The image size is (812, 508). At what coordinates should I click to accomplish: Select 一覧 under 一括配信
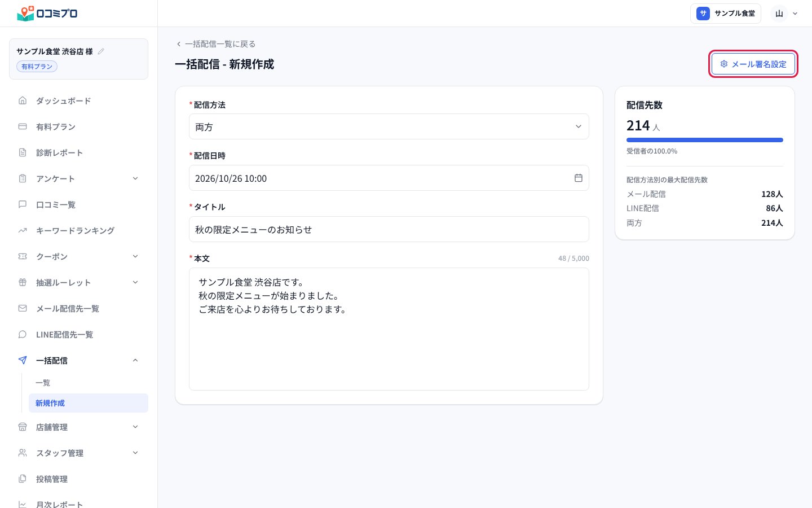(89, 383)
